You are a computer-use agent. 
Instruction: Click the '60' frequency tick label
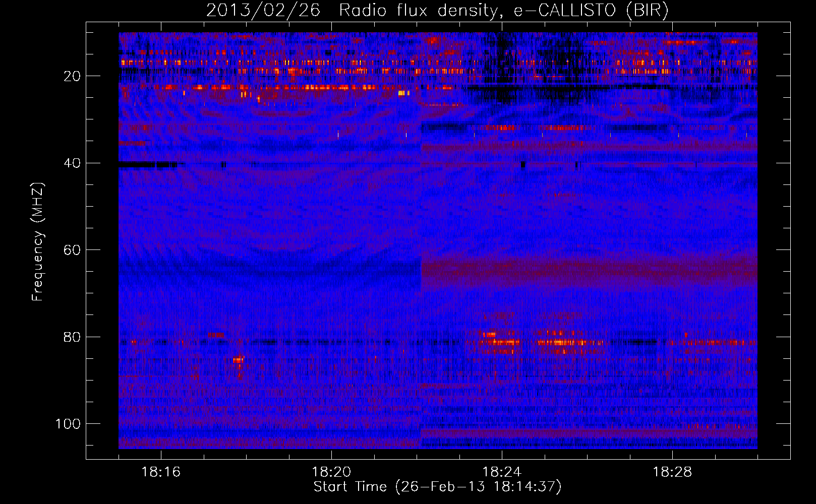click(73, 250)
